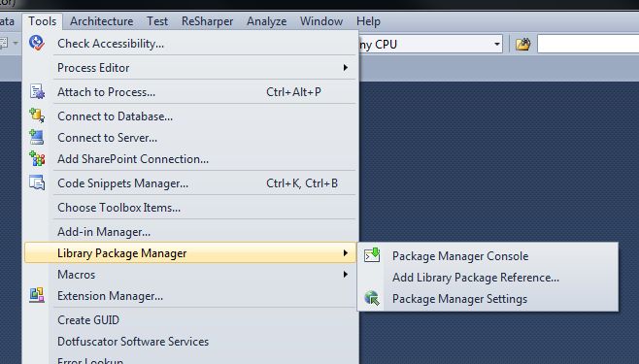
Task: Click the Package Manager Settings globe icon
Action: [372, 298]
